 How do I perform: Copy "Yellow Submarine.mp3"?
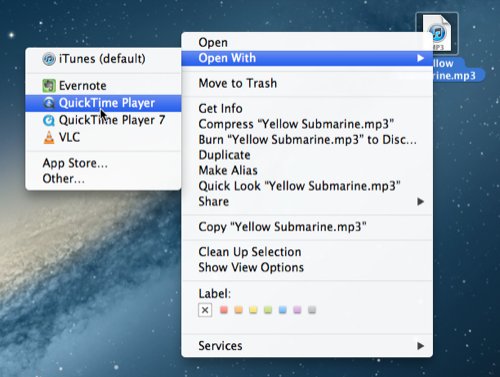click(x=307, y=227)
